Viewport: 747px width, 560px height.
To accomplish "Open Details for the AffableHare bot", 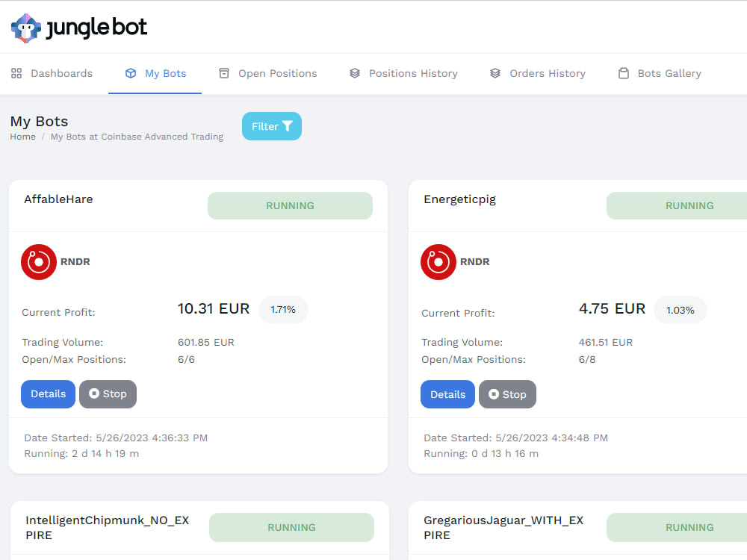I will 48,393.
